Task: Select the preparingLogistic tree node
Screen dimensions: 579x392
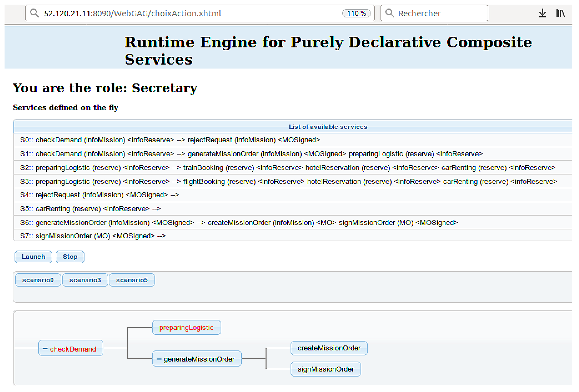Action: (186, 328)
